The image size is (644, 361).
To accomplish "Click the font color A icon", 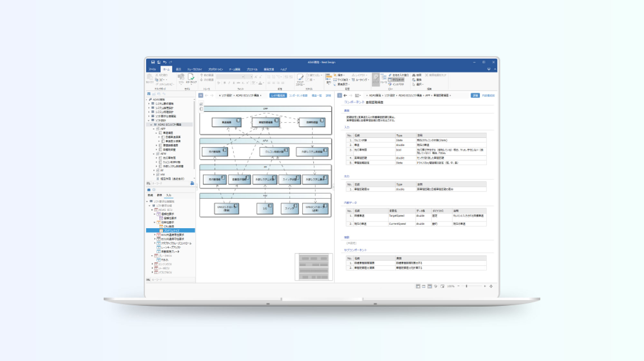I will coord(260,83).
